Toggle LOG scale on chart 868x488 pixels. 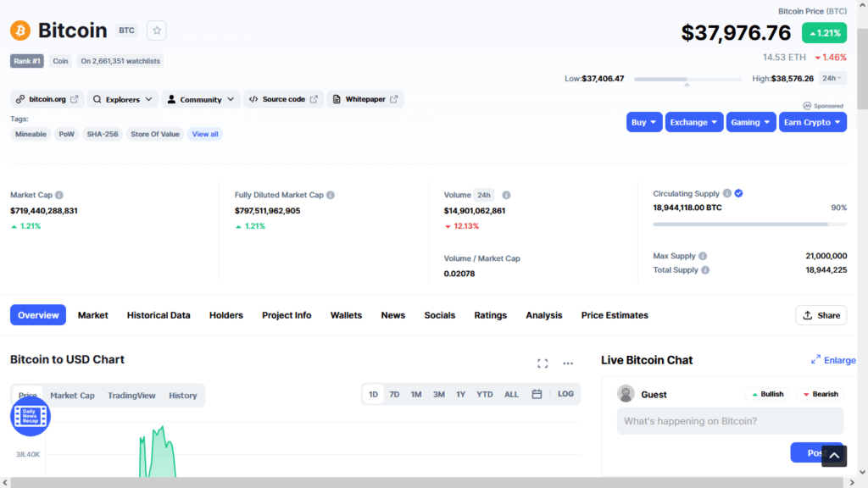coord(565,394)
